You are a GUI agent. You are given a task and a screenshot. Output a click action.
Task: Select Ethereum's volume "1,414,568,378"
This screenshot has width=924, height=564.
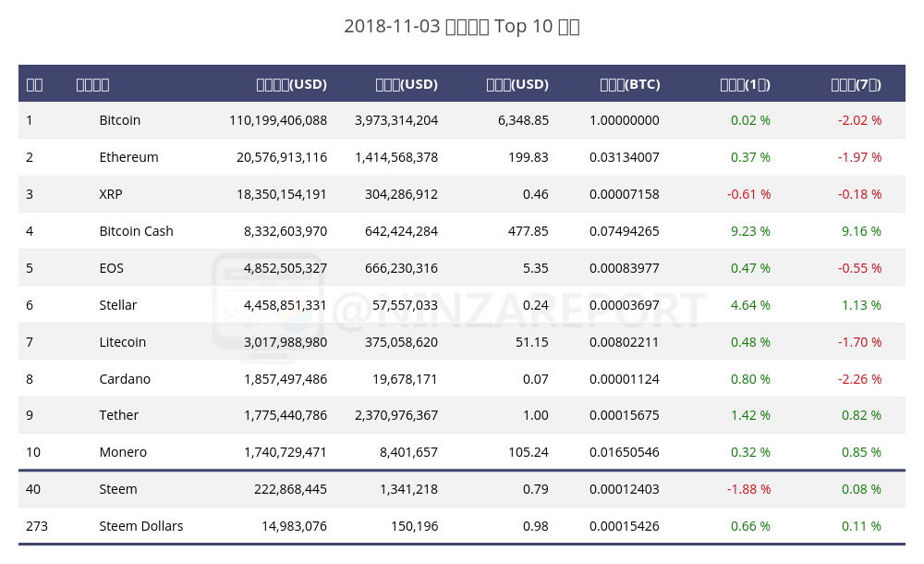pos(396,157)
